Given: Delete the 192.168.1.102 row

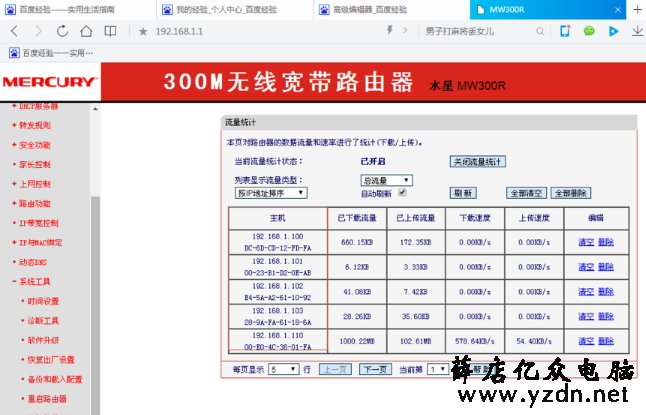Looking at the screenshot, I should [606, 292].
